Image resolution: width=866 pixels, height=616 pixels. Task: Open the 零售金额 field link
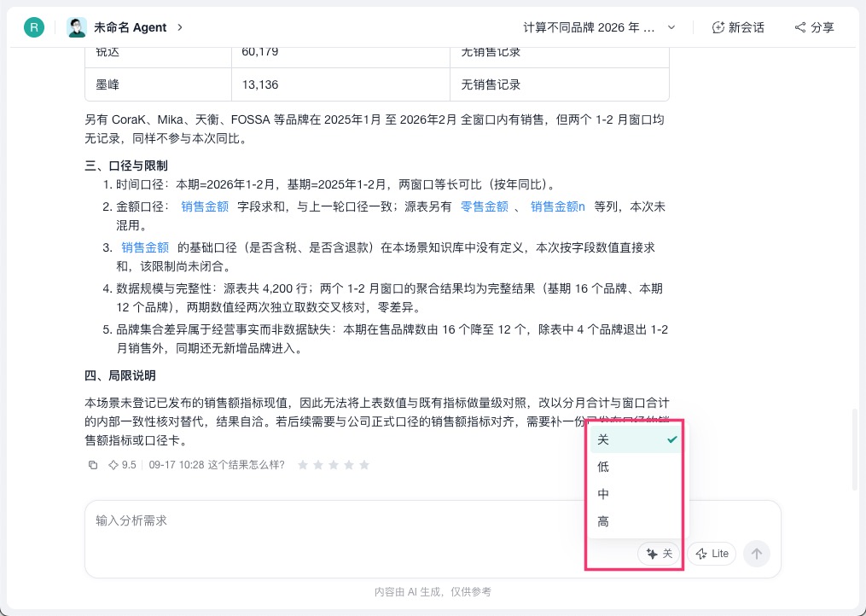(485, 206)
